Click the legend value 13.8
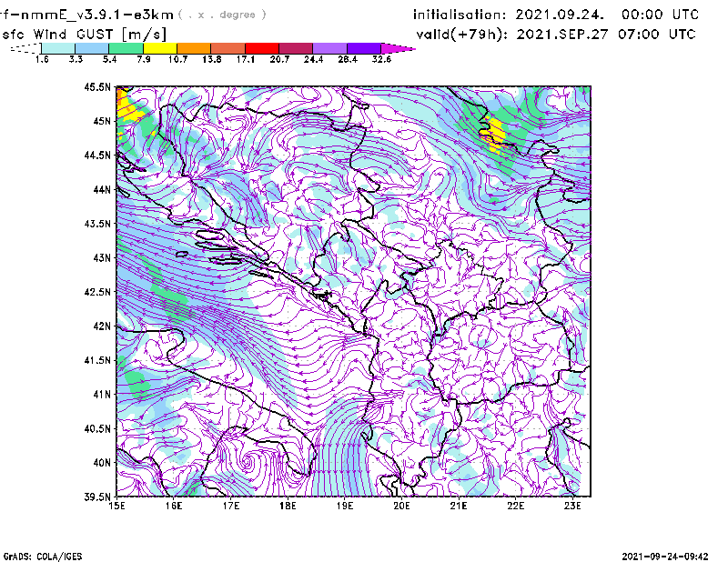The width and height of the screenshot is (728, 562). pyautogui.click(x=212, y=59)
